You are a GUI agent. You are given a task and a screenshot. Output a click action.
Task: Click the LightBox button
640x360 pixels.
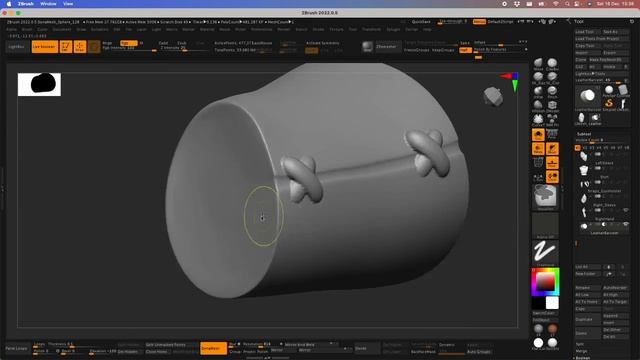16,47
